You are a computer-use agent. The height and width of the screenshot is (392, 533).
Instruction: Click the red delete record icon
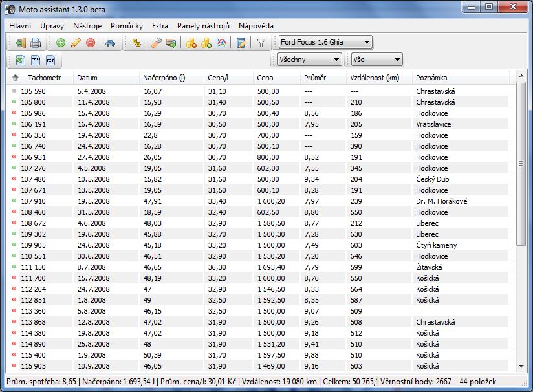click(91, 43)
